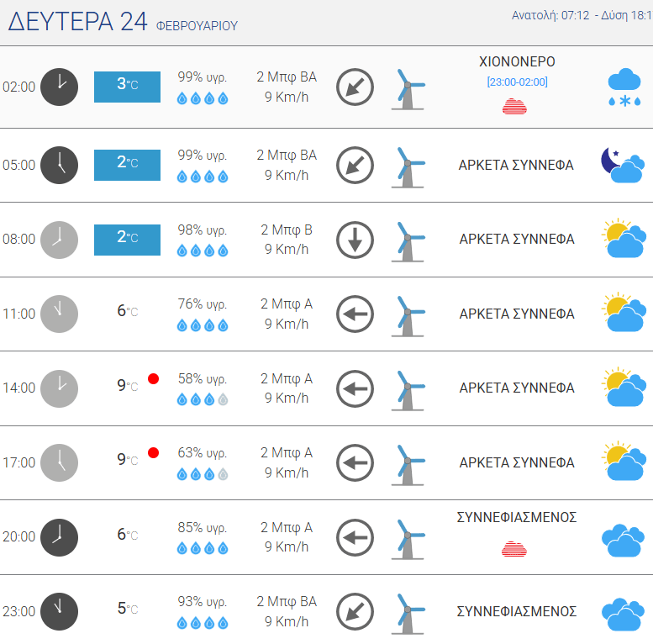Screen dimensions: 653x644
Task: Click the sleet weather icon at 02:00
Action: [624, 87]
